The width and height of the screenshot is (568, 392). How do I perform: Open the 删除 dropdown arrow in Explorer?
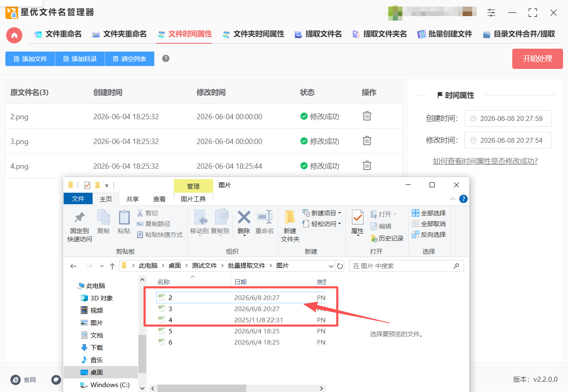tap(244, 236)
